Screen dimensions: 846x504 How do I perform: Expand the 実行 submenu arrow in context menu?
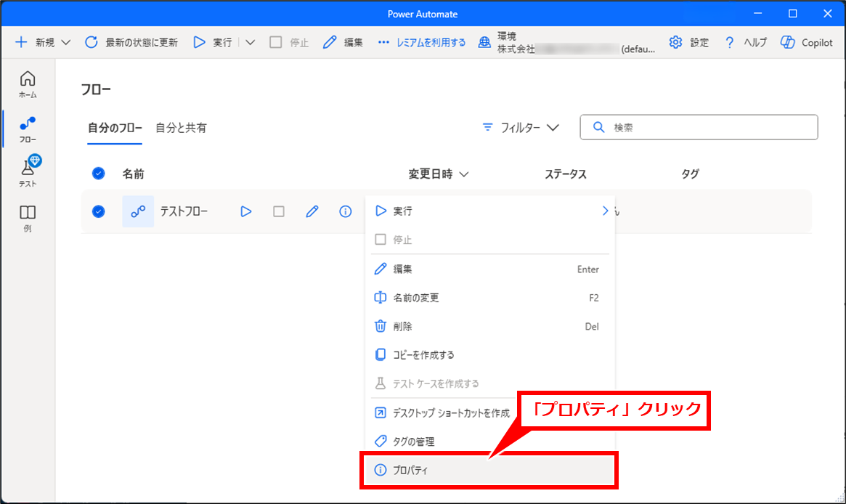pyautogui.click(x=604, y=211)
